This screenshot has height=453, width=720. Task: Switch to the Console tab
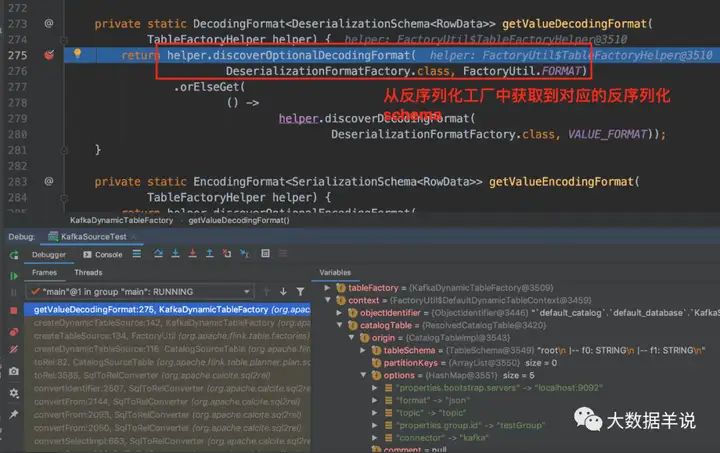[x=103, y=255]
